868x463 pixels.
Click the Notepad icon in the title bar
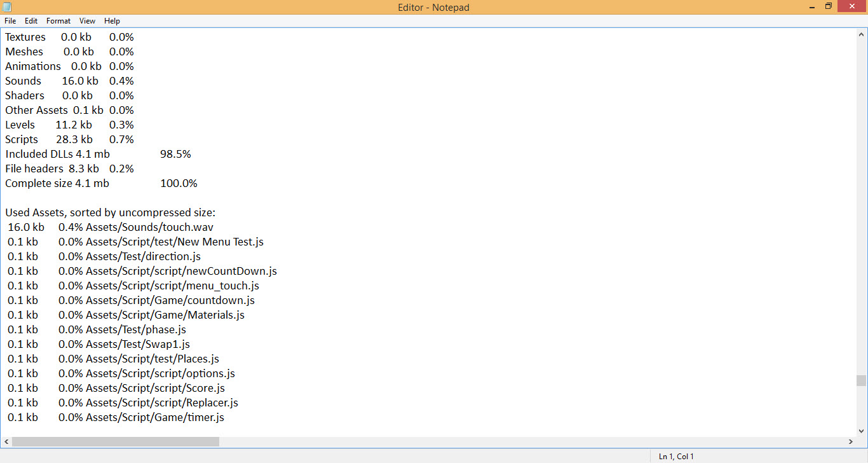pyautogui.click(x=8, y=7)
